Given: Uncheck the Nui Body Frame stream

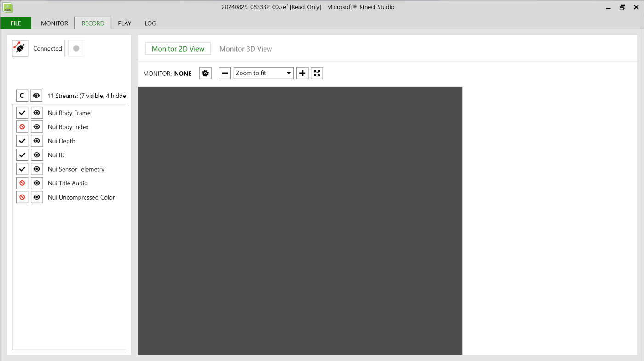Looking at the screenshot, I should [22, 113].
